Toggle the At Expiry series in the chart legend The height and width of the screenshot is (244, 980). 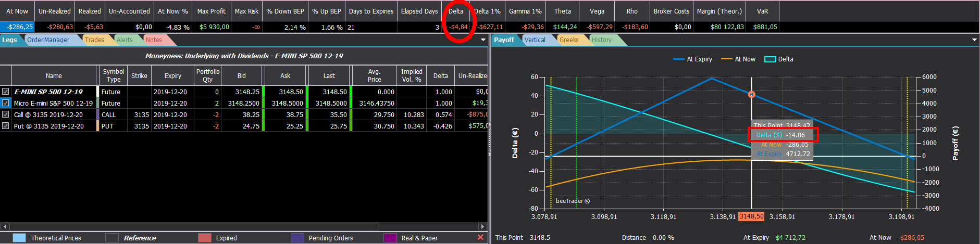(x=692, y=59)
